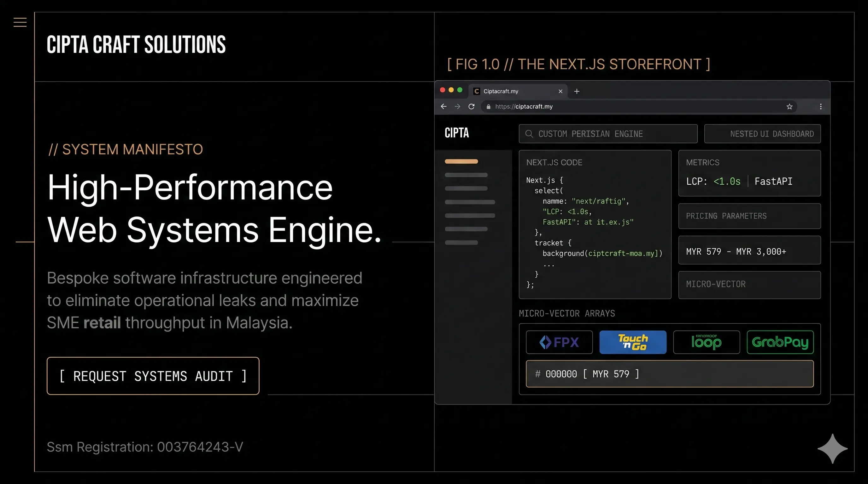Open browser three-dot options menu
The width and height of the screenshot is (868, 484).
pyautogui.click(x=821, y=107)
